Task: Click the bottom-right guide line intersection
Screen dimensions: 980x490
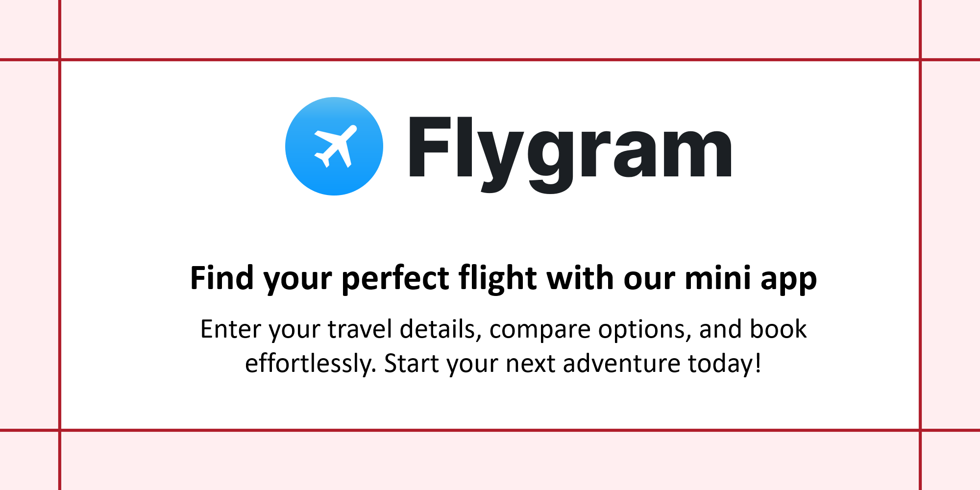Action: tap(920, 430)
